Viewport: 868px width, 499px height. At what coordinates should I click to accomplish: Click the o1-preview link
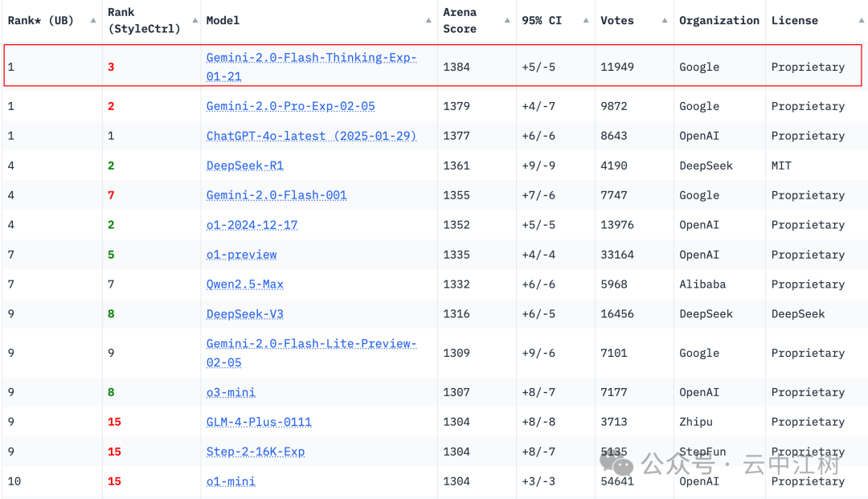(x=241, y=255)
